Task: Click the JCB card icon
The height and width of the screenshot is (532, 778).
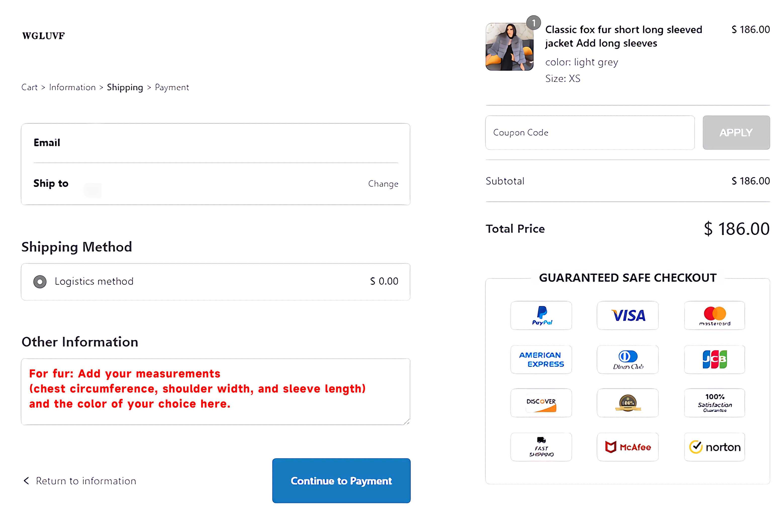Action: (x=714, y=359)
